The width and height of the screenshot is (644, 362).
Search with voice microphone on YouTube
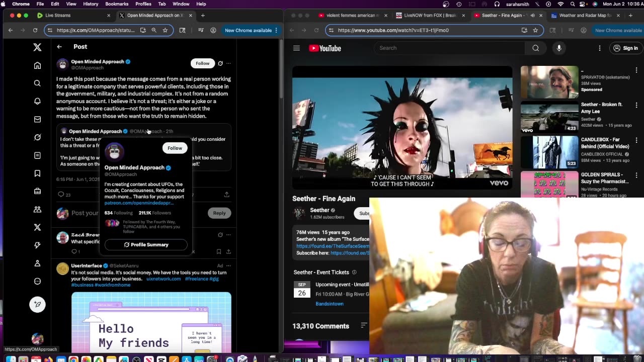coord(559,48)
